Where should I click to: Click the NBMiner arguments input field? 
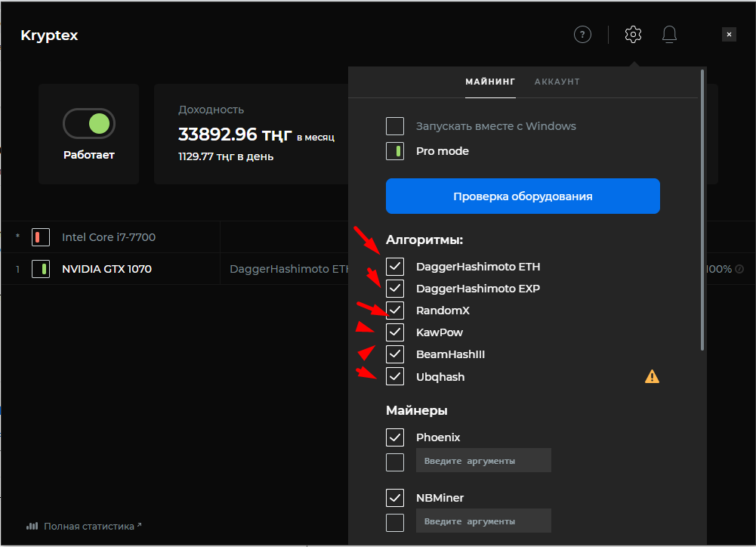point(483,521)
